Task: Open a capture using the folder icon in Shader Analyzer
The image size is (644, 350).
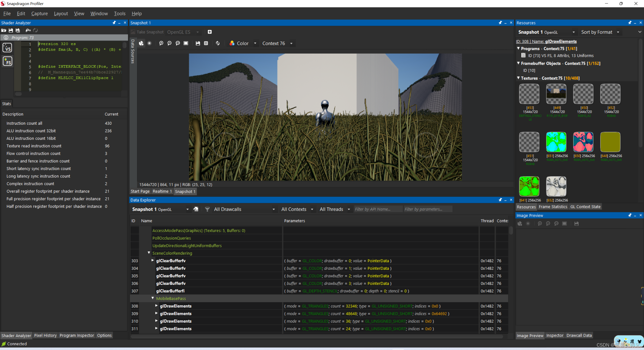Action: point(4,30)
